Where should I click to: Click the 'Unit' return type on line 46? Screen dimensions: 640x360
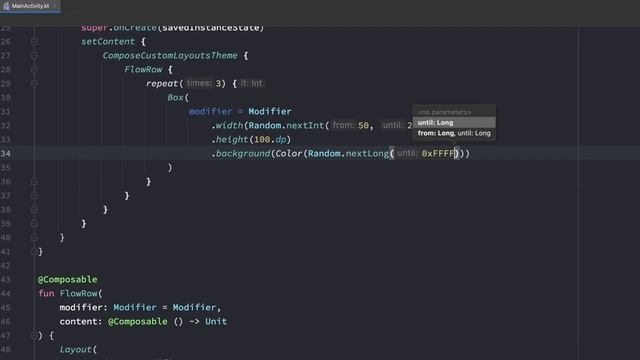(x=216, y=322)
